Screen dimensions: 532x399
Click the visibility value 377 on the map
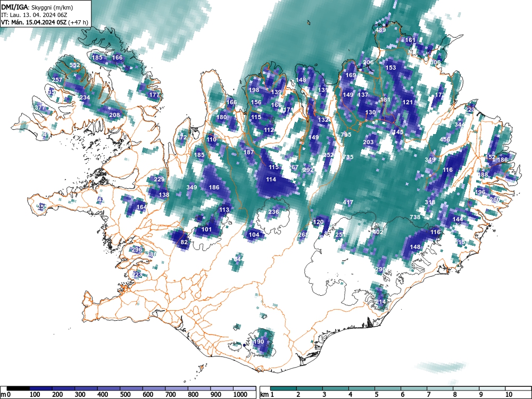pos(40,107)
